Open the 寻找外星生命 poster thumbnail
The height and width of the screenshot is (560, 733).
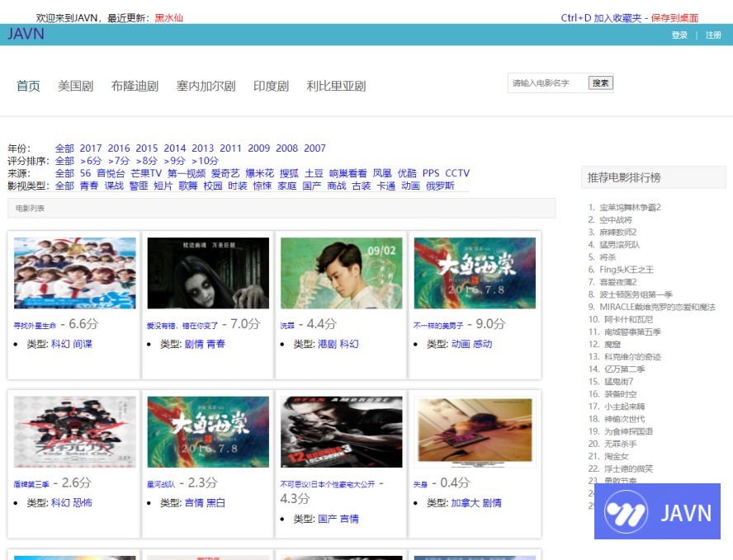tap(75, 273)
